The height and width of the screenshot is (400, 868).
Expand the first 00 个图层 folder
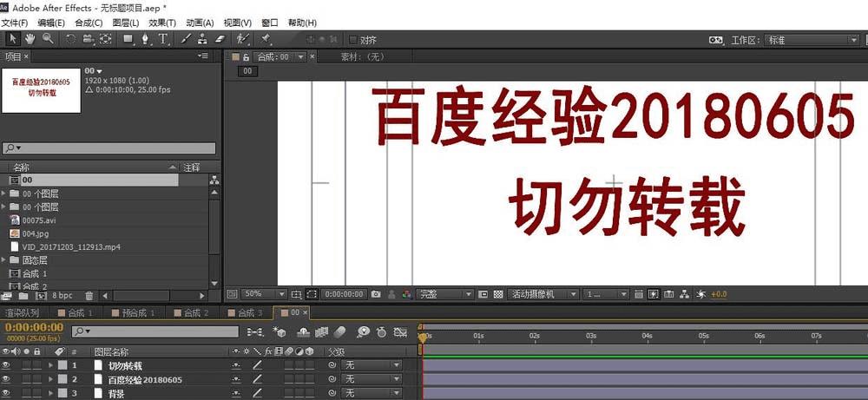coord(3,193)
